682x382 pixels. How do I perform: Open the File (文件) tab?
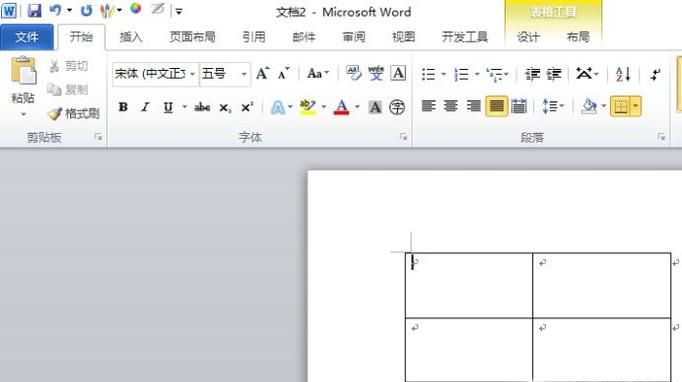27,37
